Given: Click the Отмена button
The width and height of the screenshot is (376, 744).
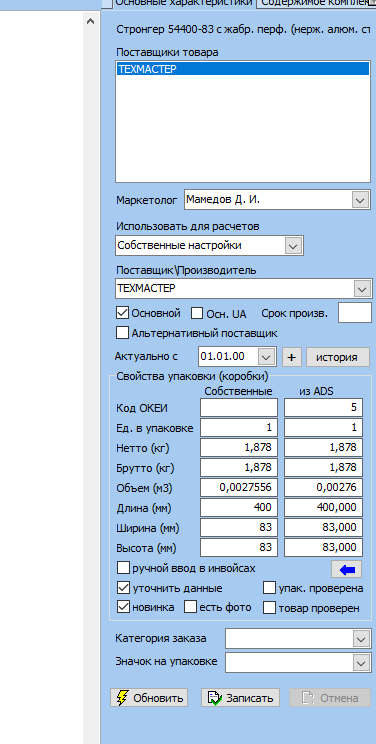Looking at the screenshot, I should [331, 698].
